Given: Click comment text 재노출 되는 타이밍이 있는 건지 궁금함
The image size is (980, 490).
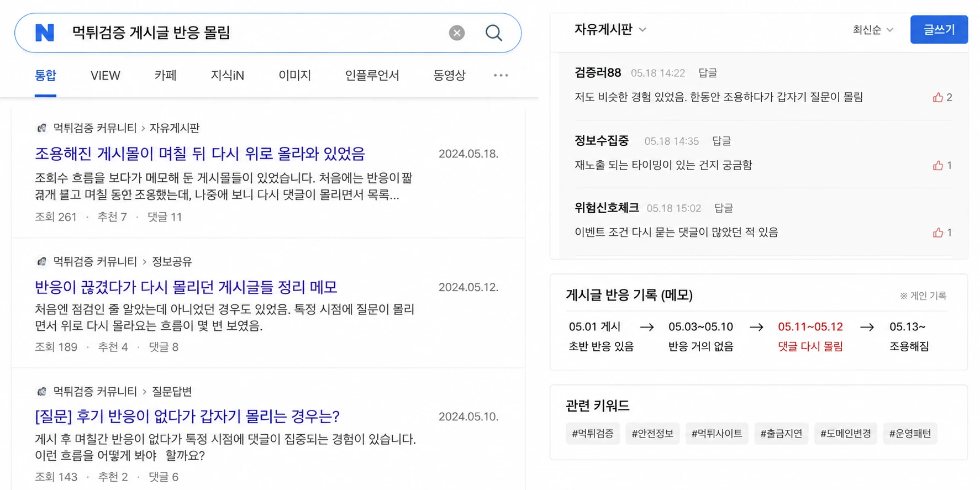Looking at the screenshot, I should [663, 165].
